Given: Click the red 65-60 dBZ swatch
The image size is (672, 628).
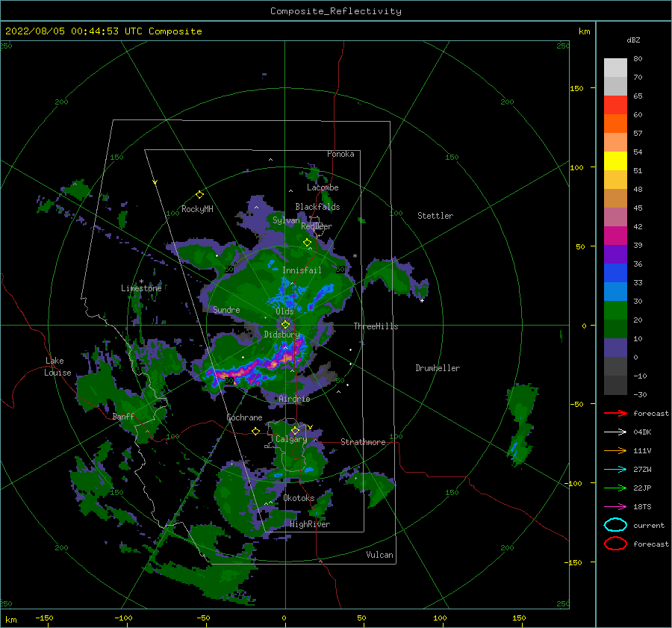Looking at the screenshot, I should click(615, 105).
